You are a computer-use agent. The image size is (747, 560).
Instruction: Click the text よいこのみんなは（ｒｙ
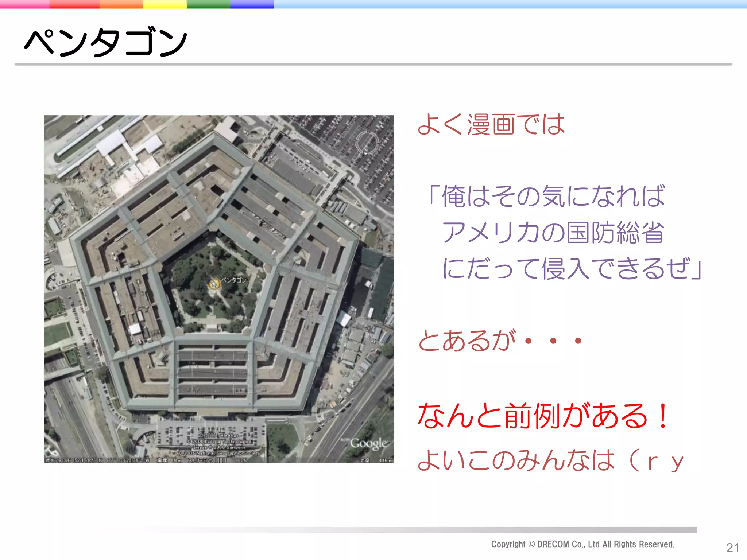550,460
